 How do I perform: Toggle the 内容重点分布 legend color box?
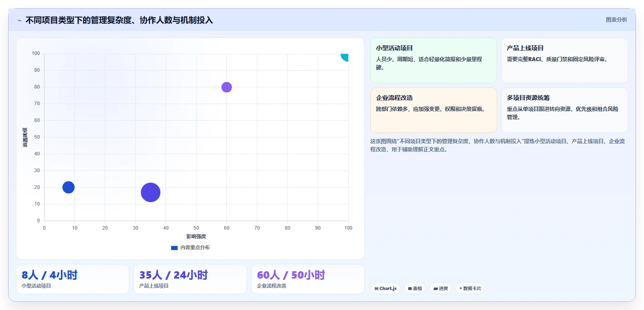tap(174, 248)
